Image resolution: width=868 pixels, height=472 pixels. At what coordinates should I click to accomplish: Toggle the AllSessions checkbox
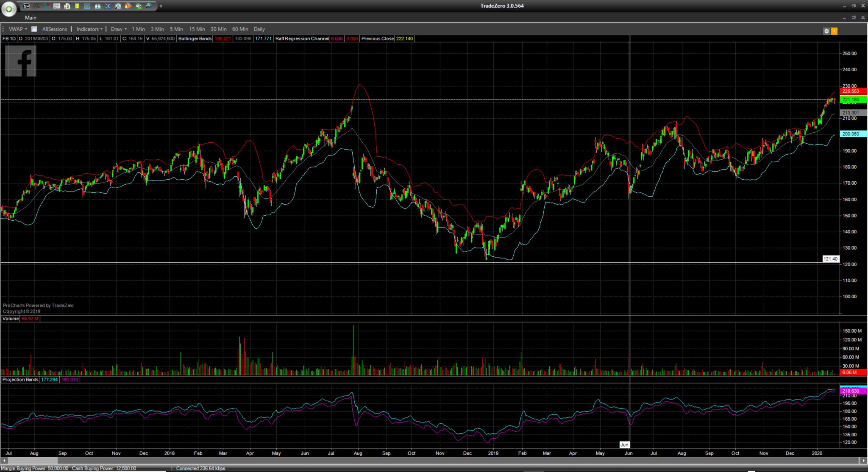click(x=34, y=29)
